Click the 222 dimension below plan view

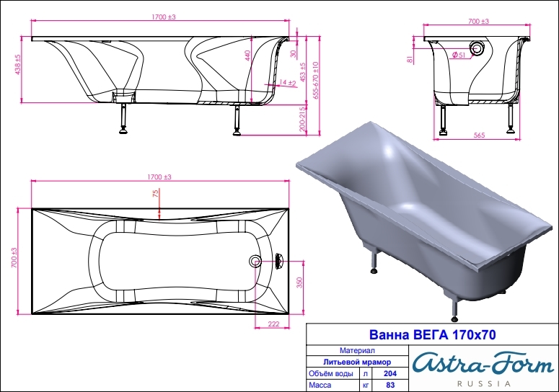273,324
